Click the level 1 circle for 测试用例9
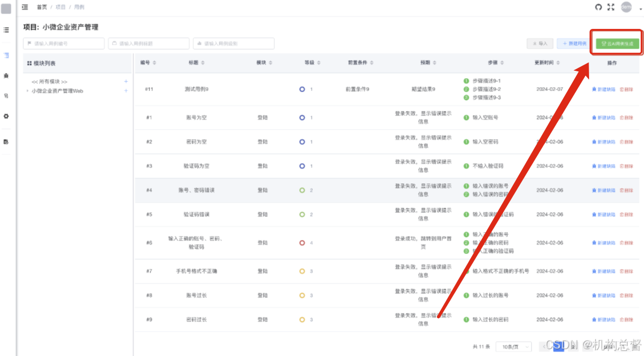The height and width of the screenshot is (356, 644). coord(302,89)
